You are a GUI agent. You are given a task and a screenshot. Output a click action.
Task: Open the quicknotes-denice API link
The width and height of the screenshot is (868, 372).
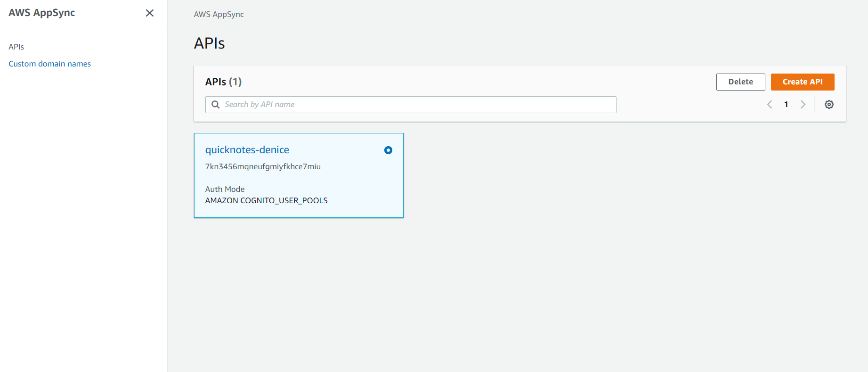(247, 150)
